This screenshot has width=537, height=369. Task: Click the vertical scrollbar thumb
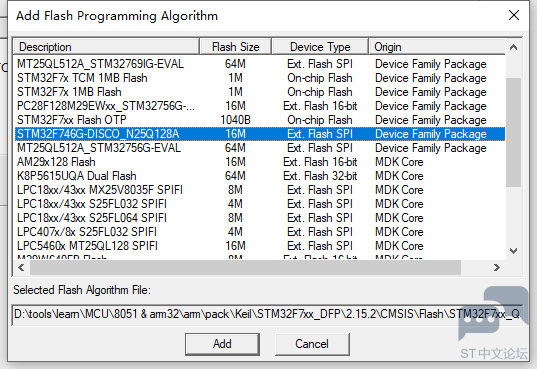click(x=513, y=132)
